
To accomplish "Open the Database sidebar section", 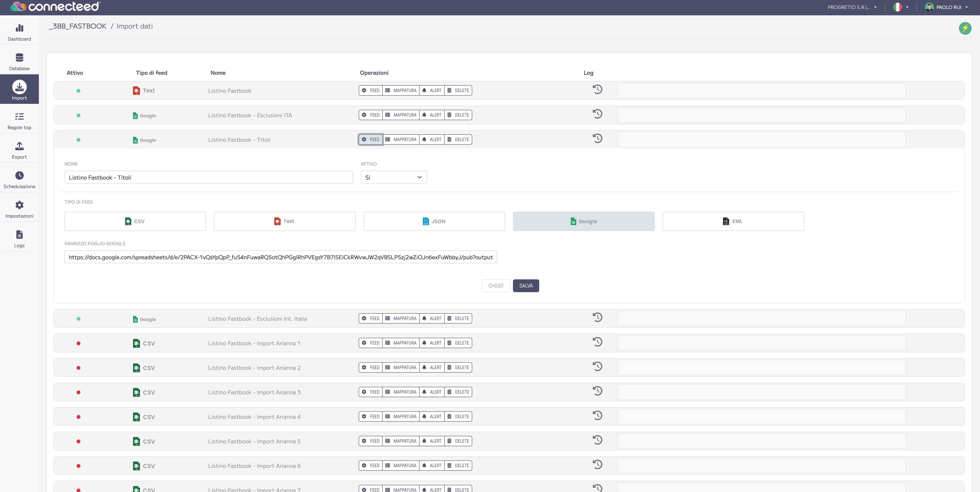I will [19, 58].
